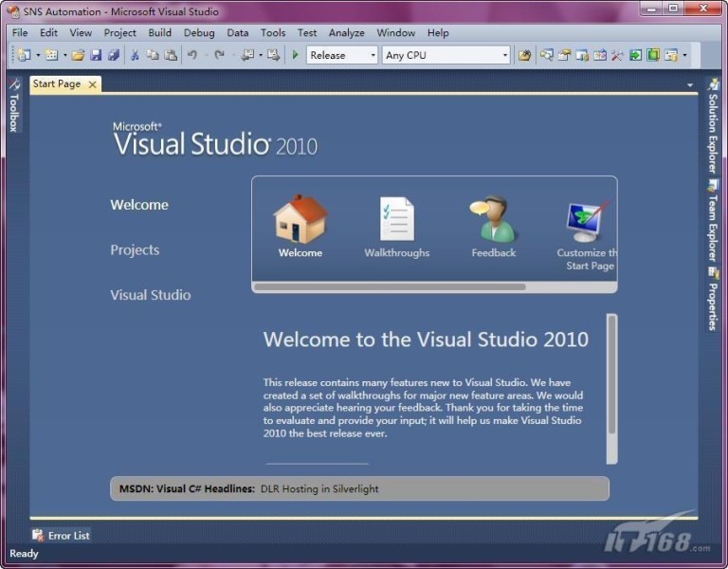Click the Paste clipboard icon in toolbar
728x569 pixels.
coord(170,55)
